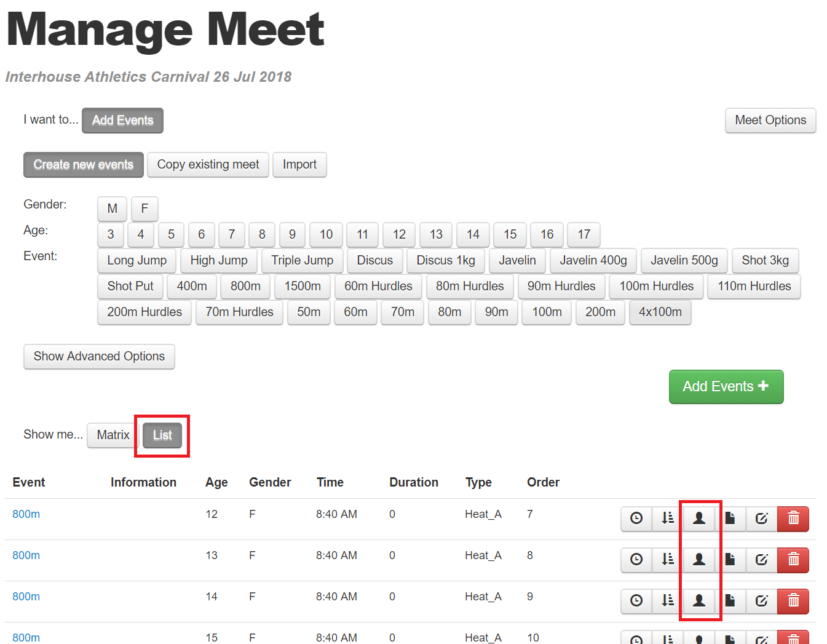
Task: Toggle the F gender button
Action: click(144, 209)
